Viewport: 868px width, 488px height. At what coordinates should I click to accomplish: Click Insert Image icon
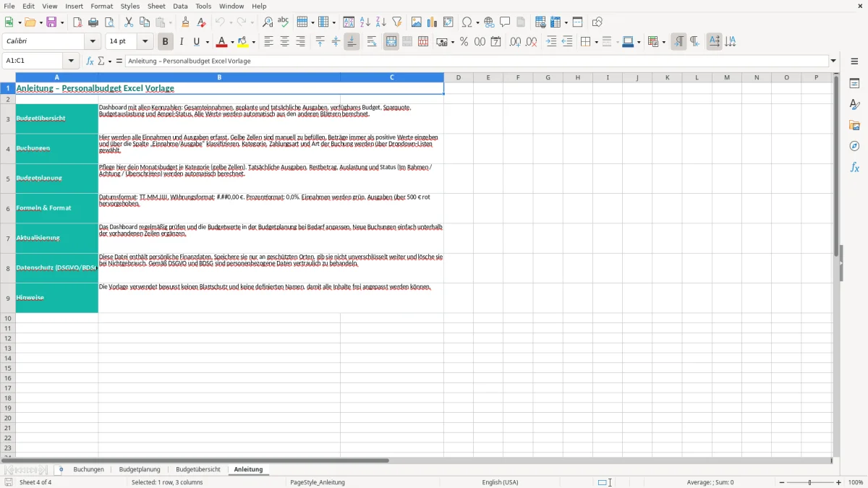tap(416, 22)
